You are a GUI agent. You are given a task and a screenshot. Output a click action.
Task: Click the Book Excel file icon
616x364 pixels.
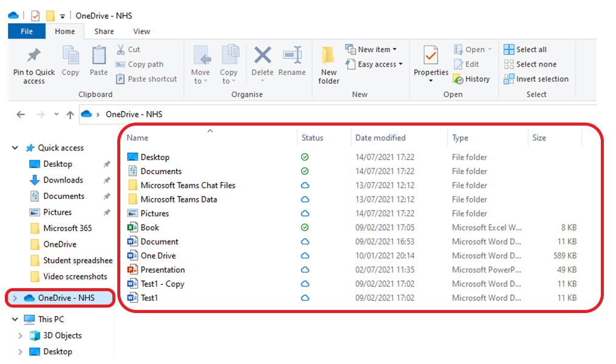click(x=132, y=227)
